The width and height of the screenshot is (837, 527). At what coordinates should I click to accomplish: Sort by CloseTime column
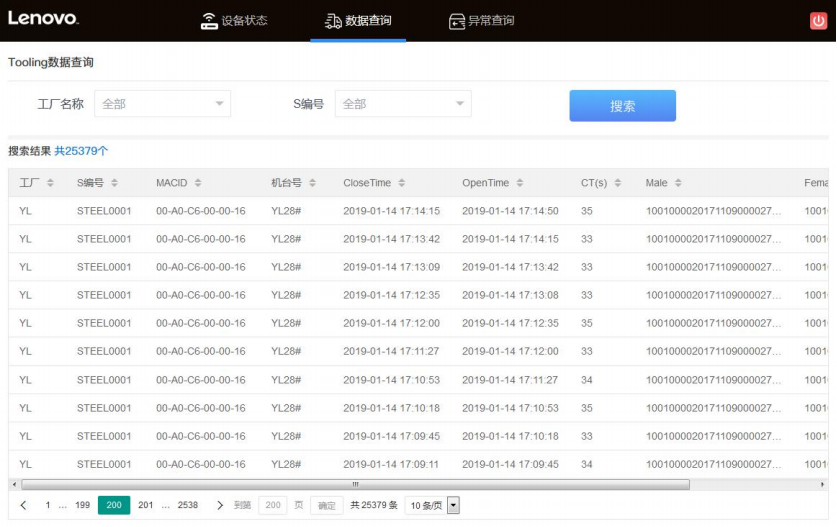pyautogui.click(x=401, y=183)
